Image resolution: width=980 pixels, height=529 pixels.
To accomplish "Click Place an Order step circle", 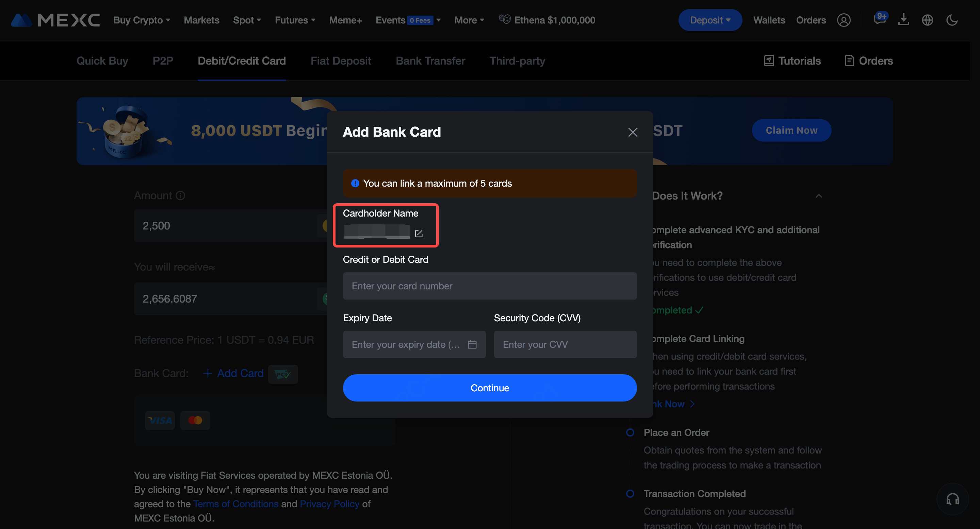I will point(630,432).
